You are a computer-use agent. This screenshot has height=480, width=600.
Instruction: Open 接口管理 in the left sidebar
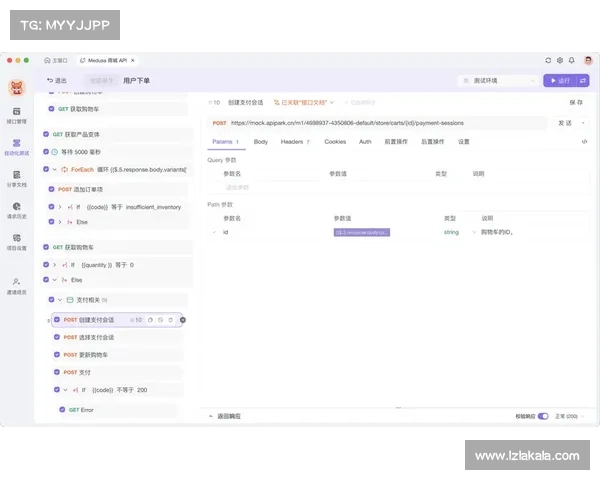tap(16, 116)
